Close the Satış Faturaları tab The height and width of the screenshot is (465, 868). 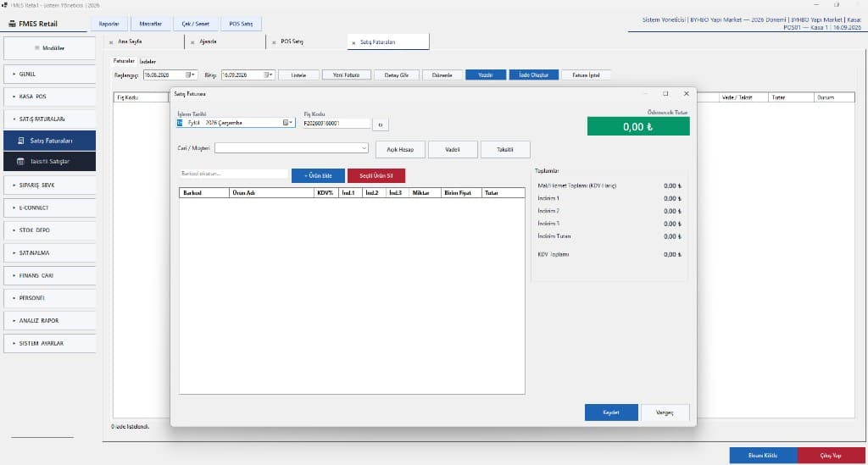tap(353, 42)
